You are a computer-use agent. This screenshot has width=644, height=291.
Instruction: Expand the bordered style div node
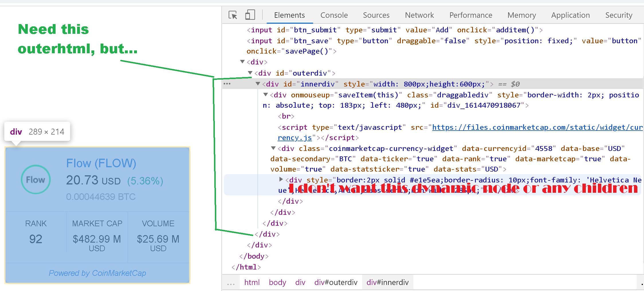tap(281, 180)
